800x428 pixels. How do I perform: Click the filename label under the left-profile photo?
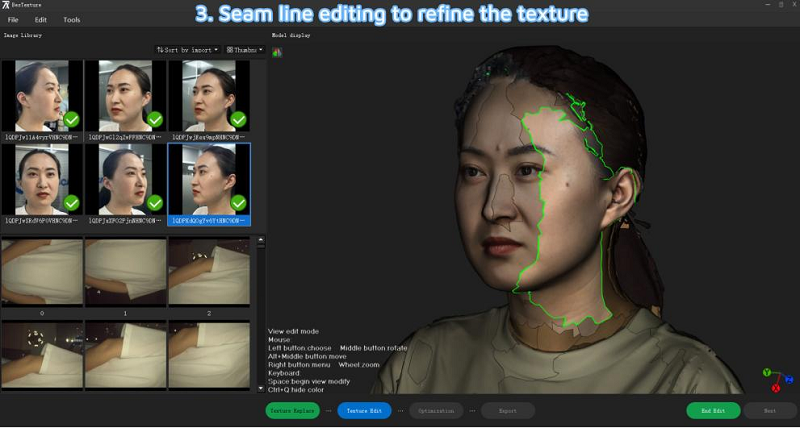42,137
